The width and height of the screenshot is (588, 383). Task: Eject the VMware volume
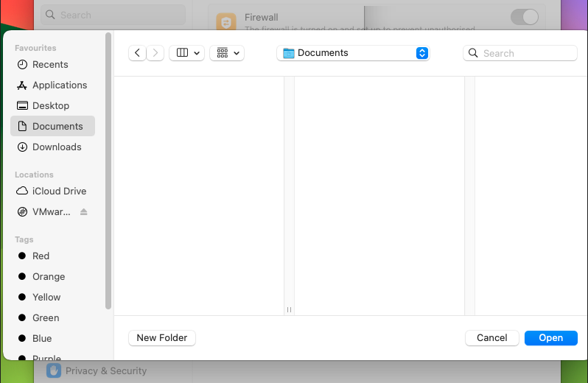coord(83,211)
